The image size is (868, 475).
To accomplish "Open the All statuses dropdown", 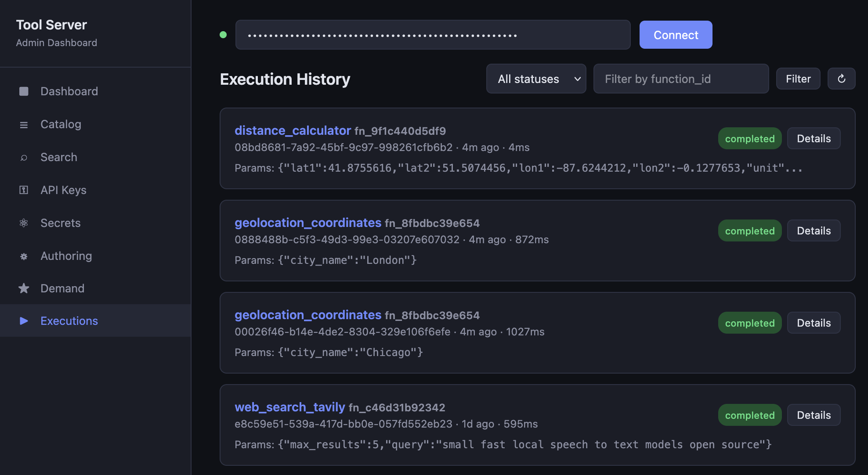I will click(536, 79).
